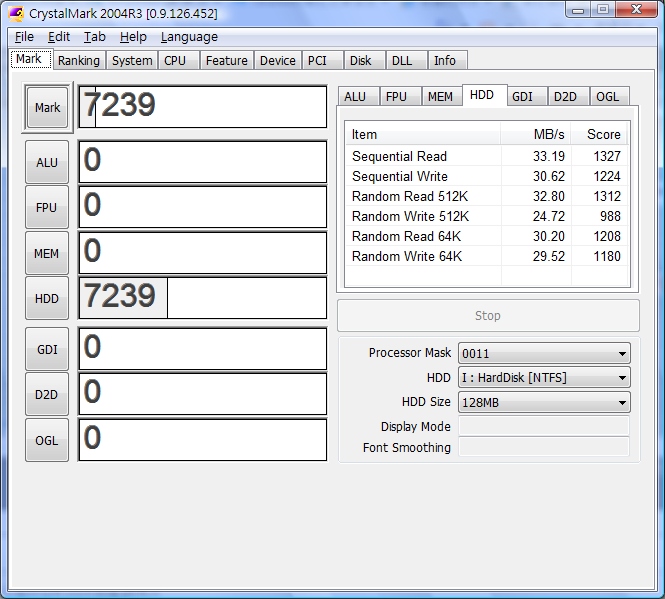
Task: Select the Random Read 512K row
Action: (x=486, y=196)
